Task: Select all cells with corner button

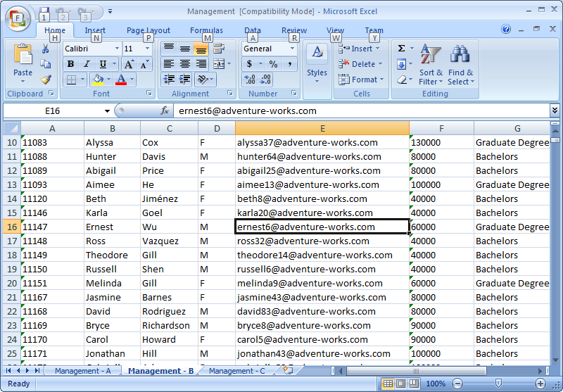Action: [12, 128]
